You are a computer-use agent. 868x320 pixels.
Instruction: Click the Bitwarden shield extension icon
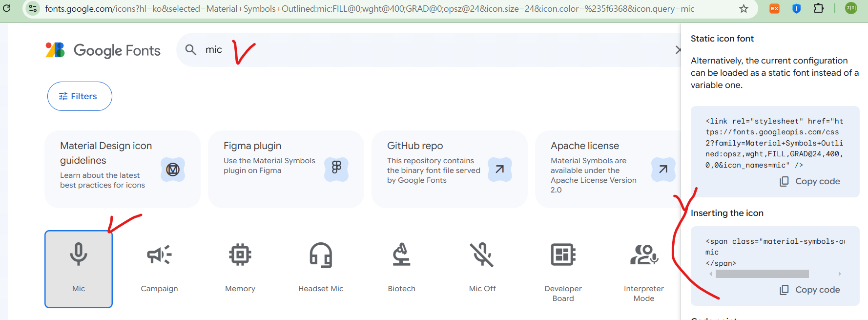tap(797, 8)
